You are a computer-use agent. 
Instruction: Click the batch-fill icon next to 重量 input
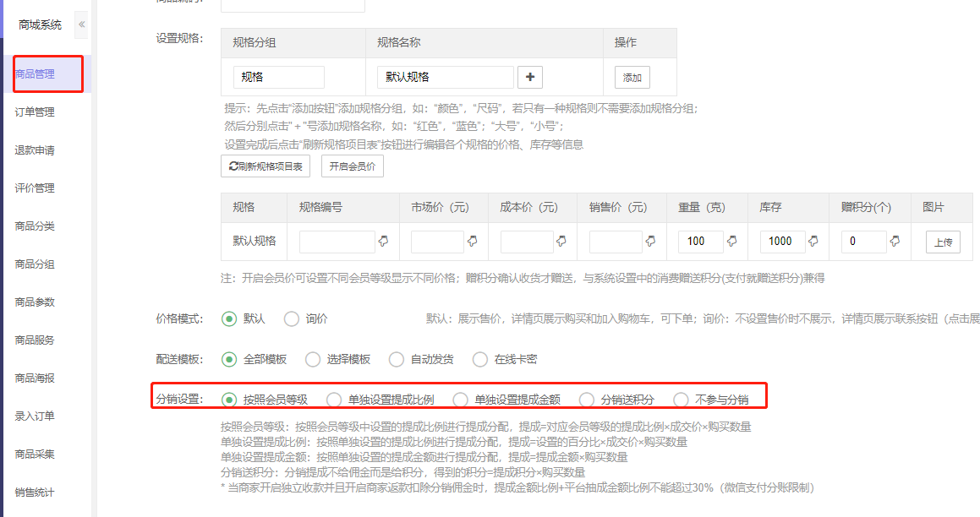(731, 242)
